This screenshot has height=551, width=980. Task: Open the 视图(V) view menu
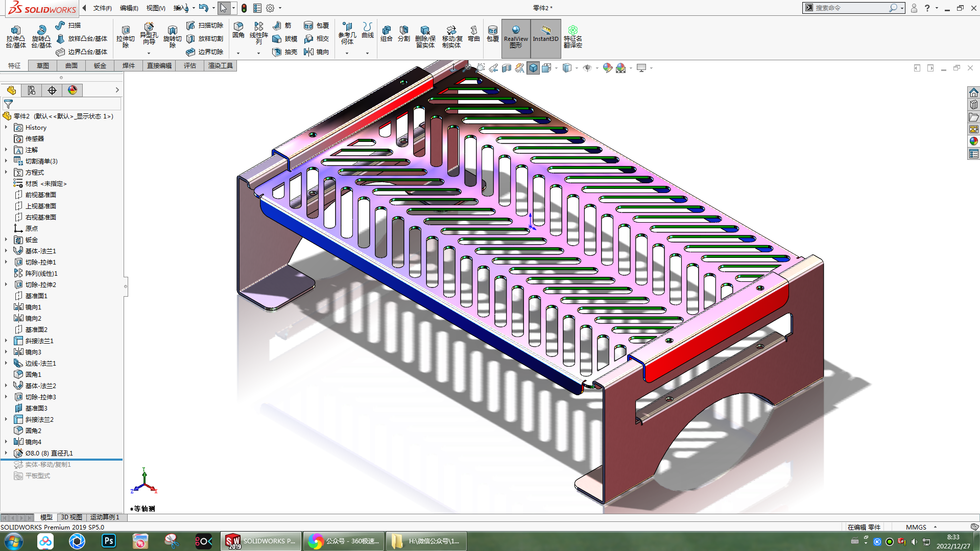coord(156,8)
